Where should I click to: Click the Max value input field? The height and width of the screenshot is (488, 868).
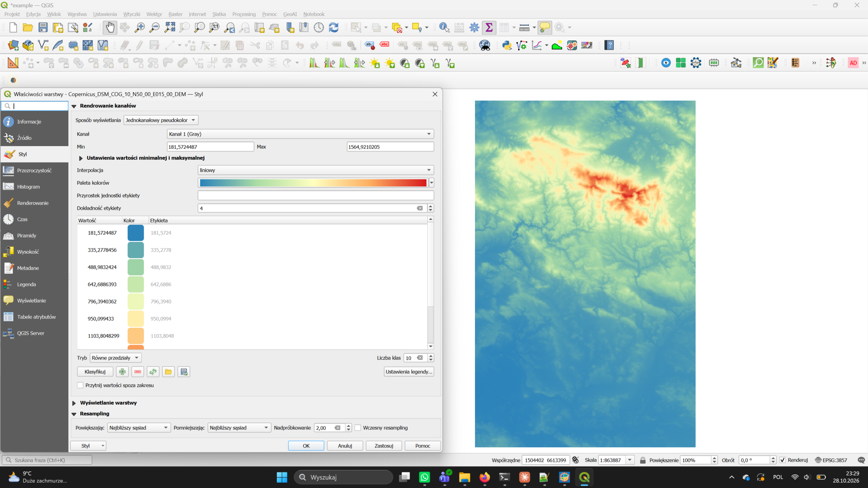[x=390, y=147]
